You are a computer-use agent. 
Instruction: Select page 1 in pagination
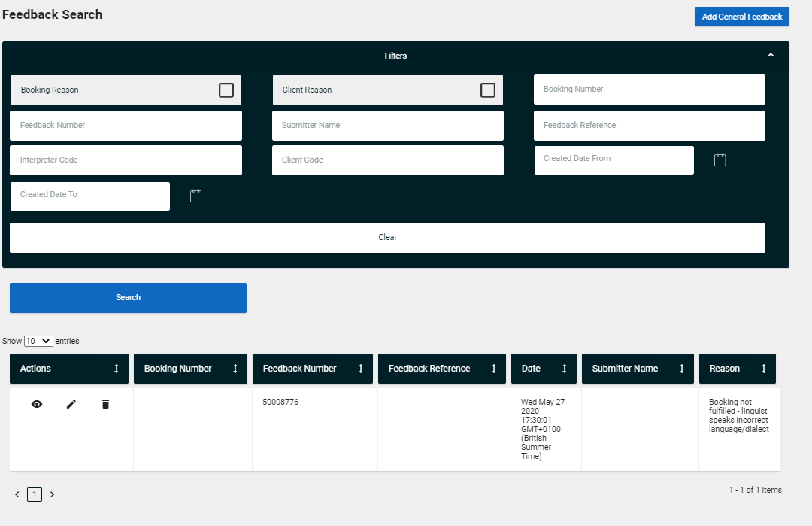pyautogui.click(x=35, y=494)
